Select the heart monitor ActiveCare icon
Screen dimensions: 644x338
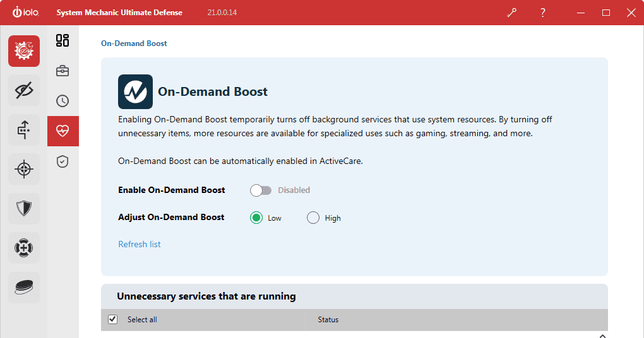point(63,131)
